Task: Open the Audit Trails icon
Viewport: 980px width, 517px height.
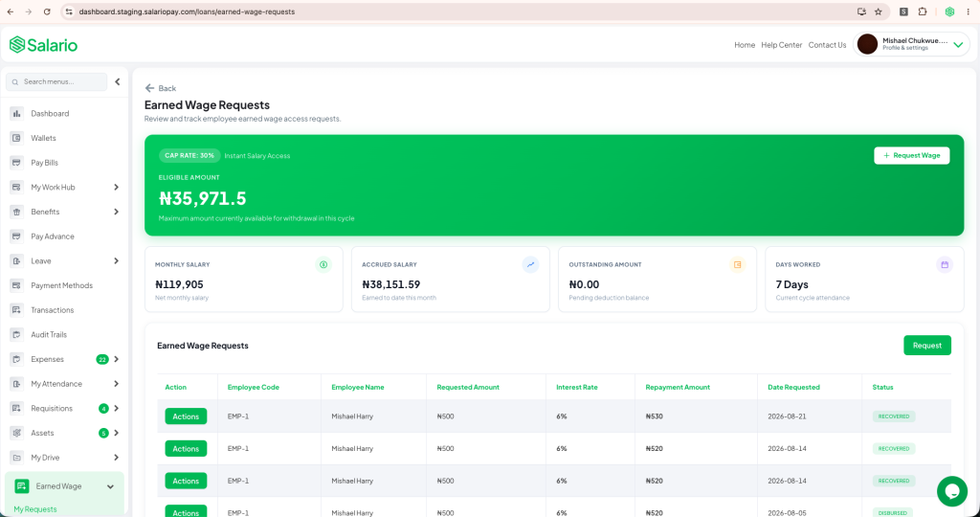Action: [17, 334]
